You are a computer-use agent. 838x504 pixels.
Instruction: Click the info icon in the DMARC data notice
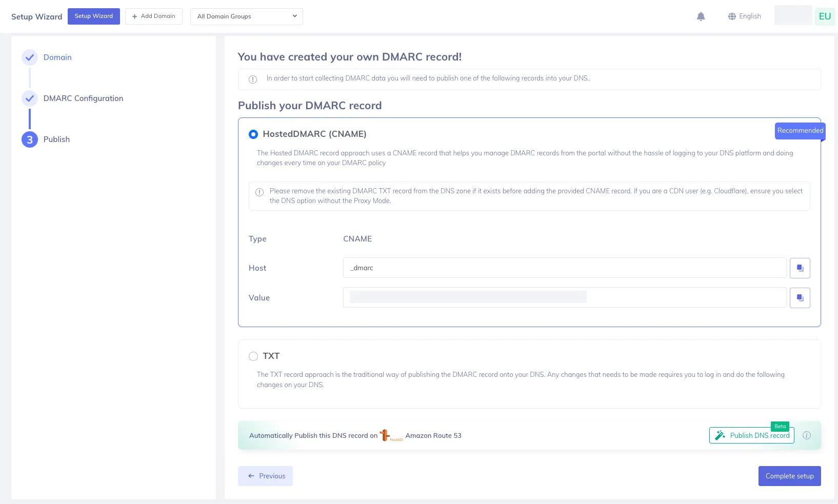point(253,79)
